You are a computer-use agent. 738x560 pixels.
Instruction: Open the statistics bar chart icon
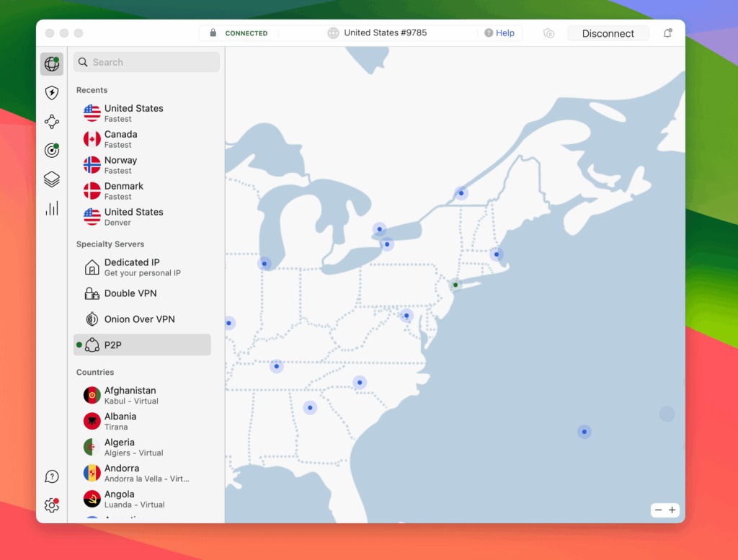coord(52,208)
